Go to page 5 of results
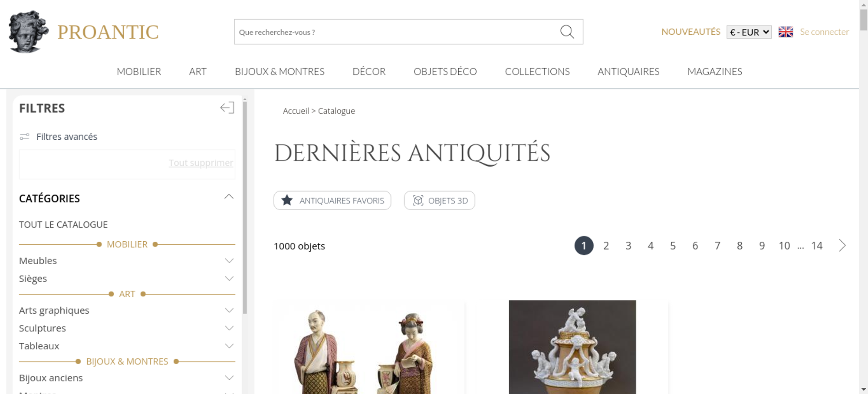The width and height of the screenshot is (868, 394). pyautogui.click(x=673, y=246)
